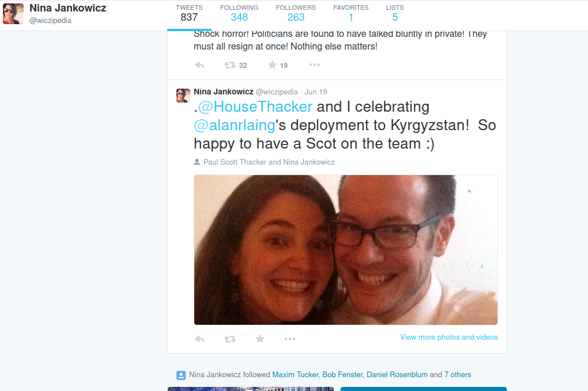Click the followed-activity person icon
Image resolution: width=588 pixels, height=391 pixels.
(x=181, y=375)
